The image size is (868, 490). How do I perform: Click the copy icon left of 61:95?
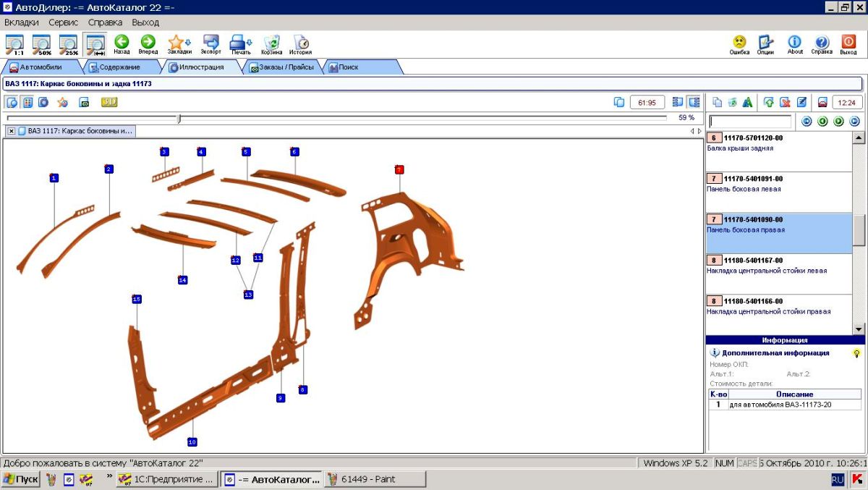[619, 102]
